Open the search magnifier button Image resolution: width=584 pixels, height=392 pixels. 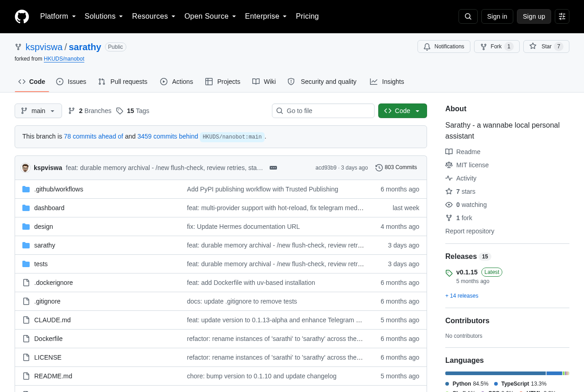[468, 16]
